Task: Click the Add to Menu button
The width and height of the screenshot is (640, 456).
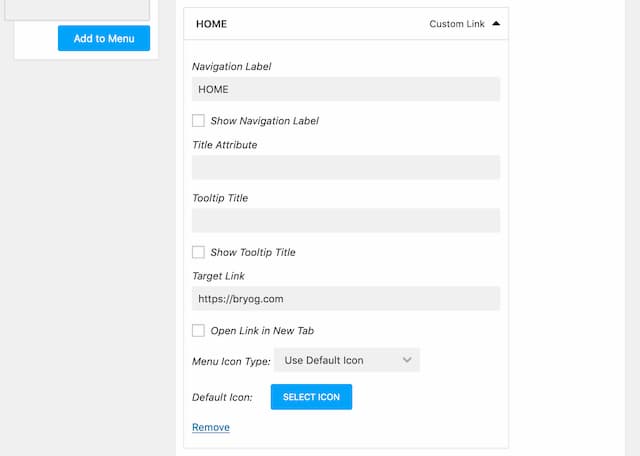Action: (104, 38)
